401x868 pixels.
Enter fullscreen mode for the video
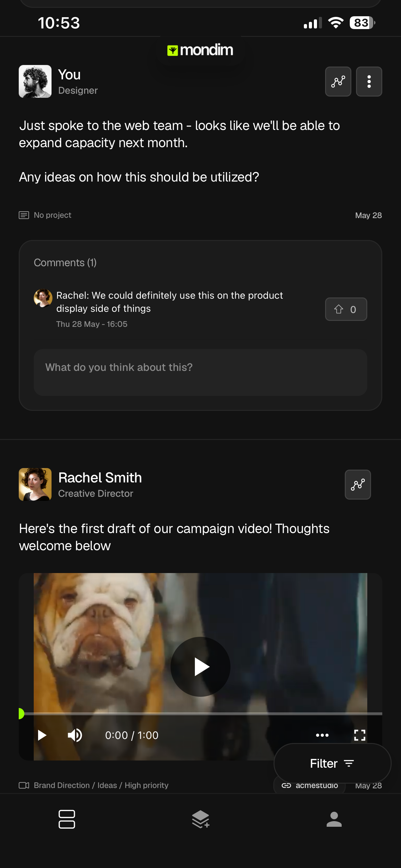[359, 735]
